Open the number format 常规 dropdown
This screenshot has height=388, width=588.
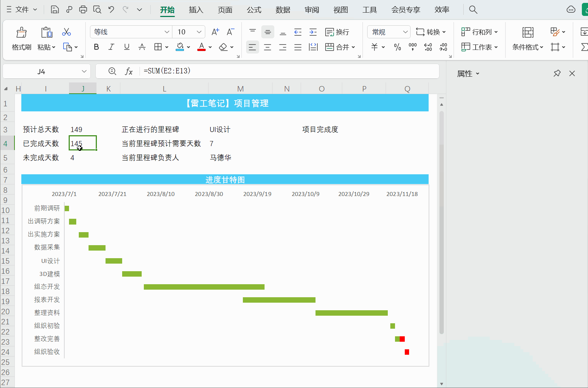(405, 32)
